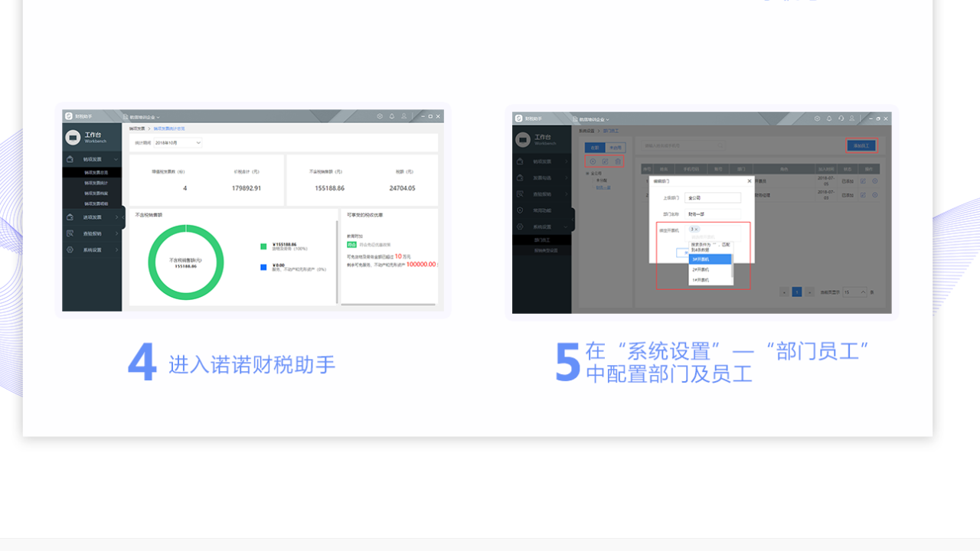The image size is (980, 551).
Task: Open the 统计期间 2018年10月 dropdown
Action: [x=178, y=142]
